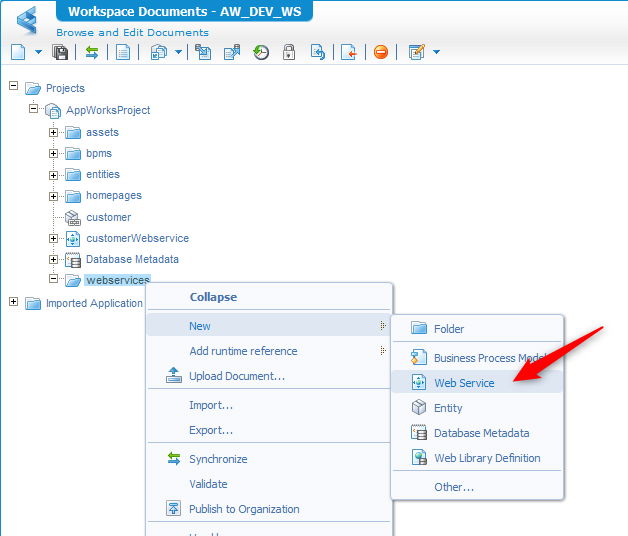Select the homepages folder in tree
Viewport: 628px width, 536px height.
point(113,196)
